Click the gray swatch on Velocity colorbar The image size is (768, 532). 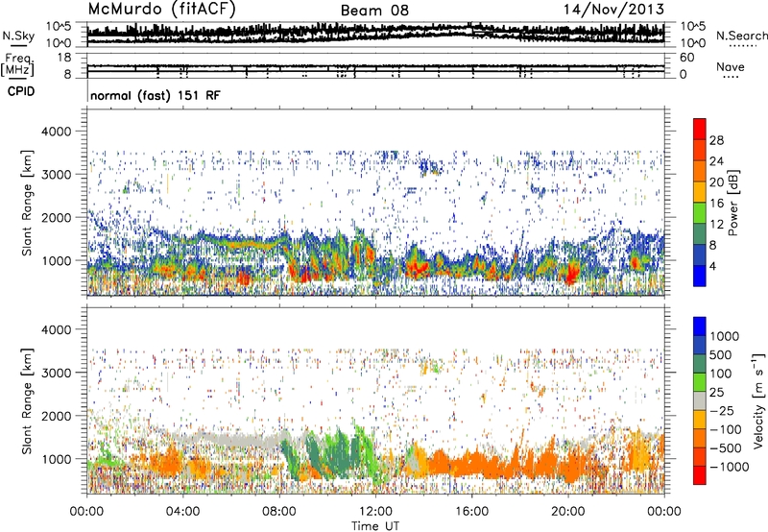pos(700,401)
